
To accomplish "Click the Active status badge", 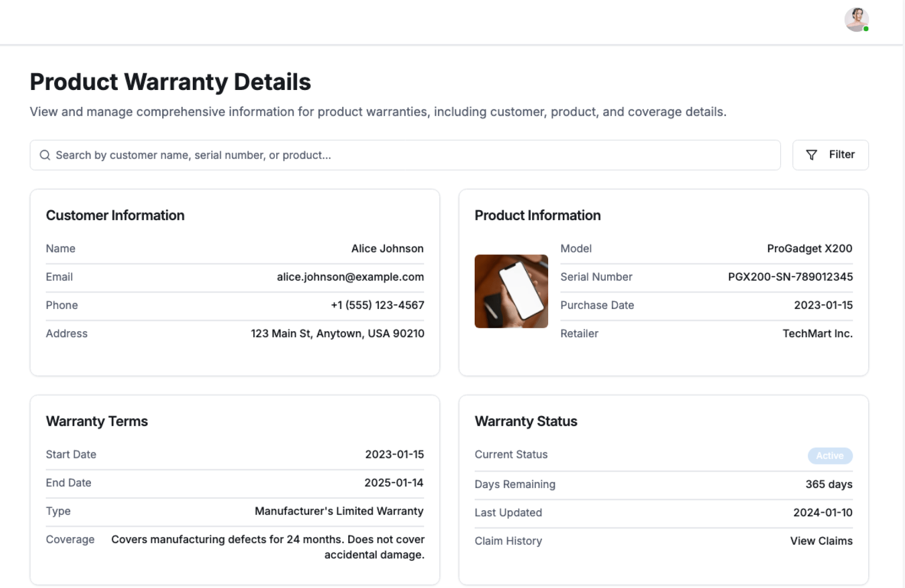I will point(830,456).
